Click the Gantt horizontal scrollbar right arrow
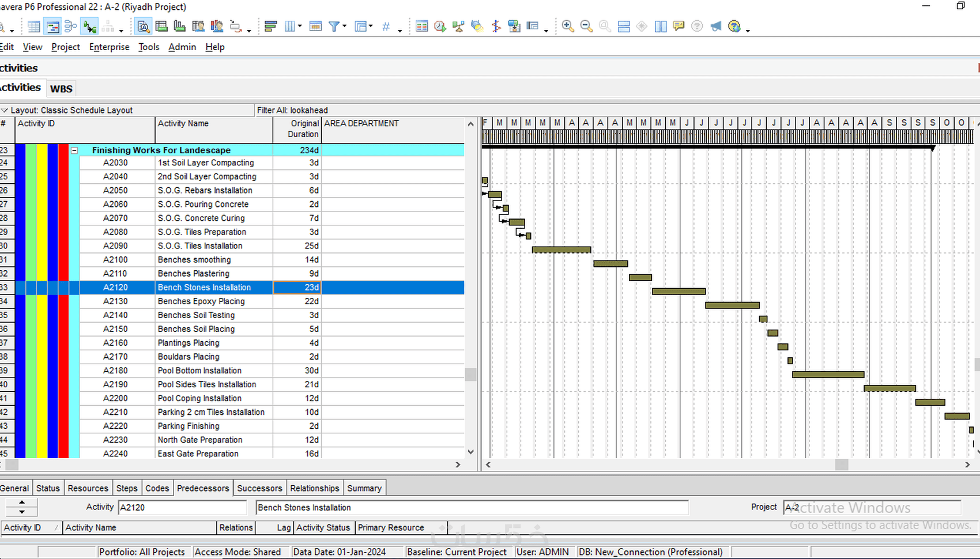This screenshot has height=559, width=980. click(967, 464)
